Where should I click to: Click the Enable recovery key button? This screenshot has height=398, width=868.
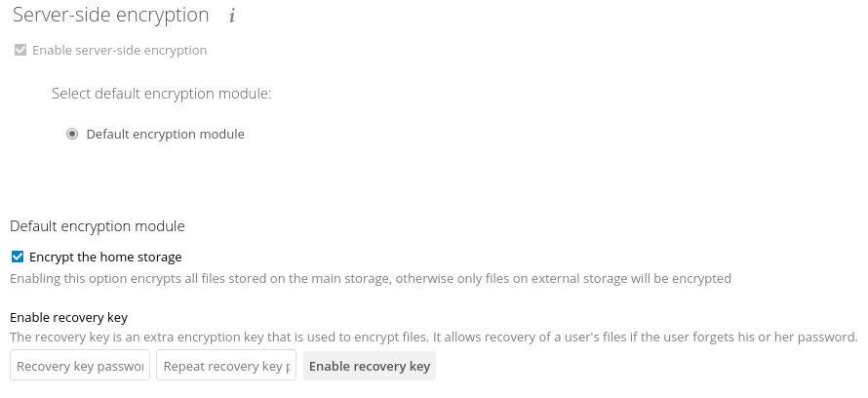[x=370, y=366]
